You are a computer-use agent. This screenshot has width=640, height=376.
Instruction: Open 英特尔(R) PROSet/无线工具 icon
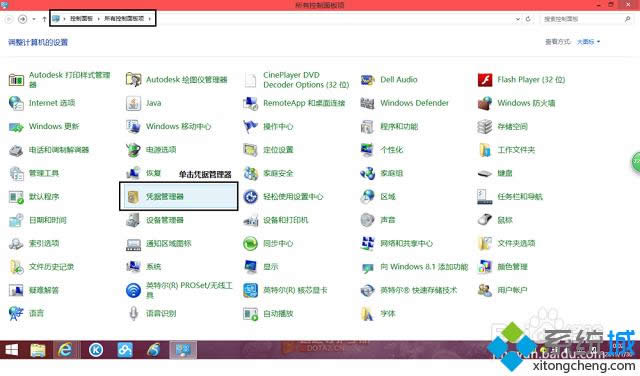tap(133, 290)
